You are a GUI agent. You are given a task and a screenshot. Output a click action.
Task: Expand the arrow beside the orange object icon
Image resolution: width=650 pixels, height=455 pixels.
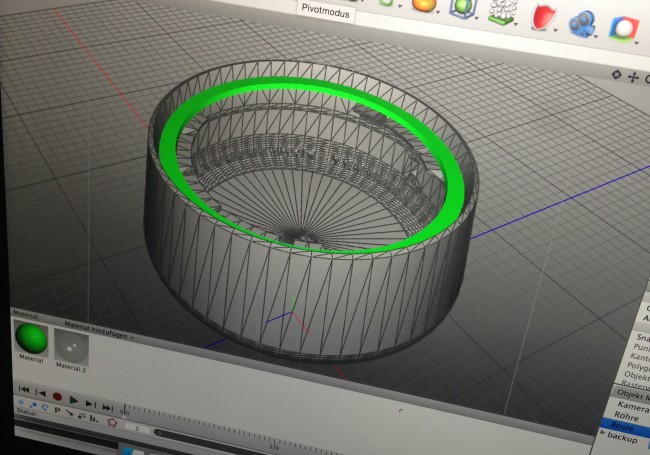point(438,12)
